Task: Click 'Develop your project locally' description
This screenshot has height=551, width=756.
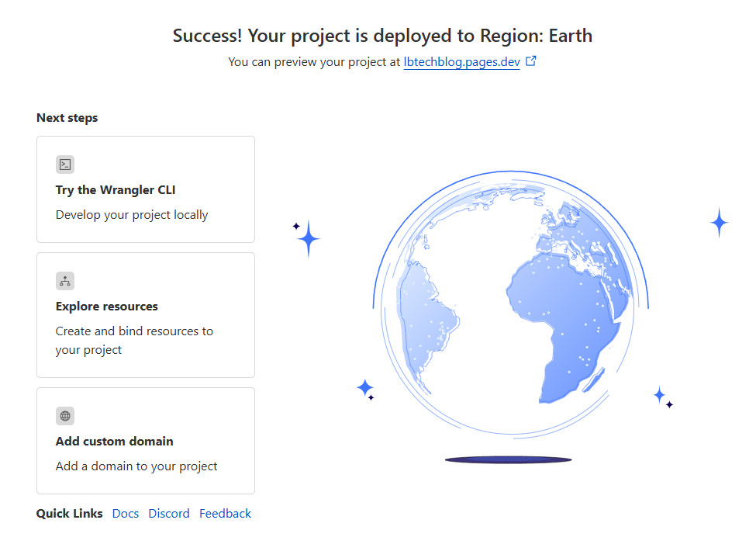Action: (132, 215)
